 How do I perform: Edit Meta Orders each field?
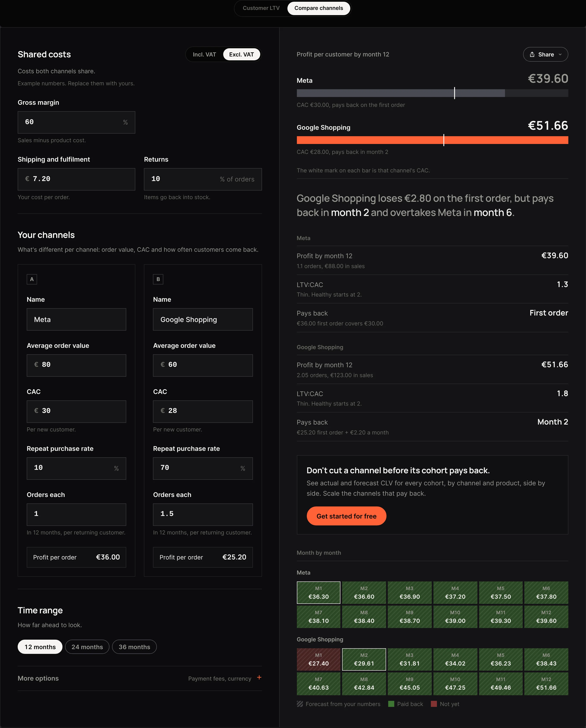click(76, 515)
